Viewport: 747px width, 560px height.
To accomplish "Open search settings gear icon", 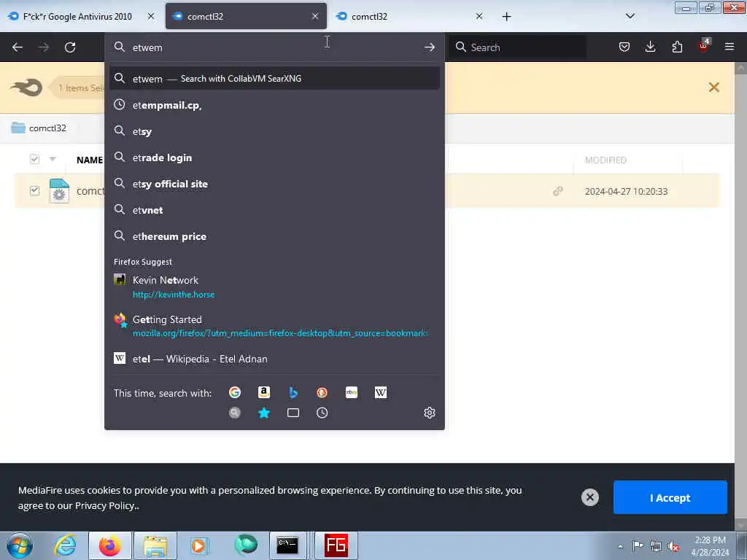I will point(429,413).
